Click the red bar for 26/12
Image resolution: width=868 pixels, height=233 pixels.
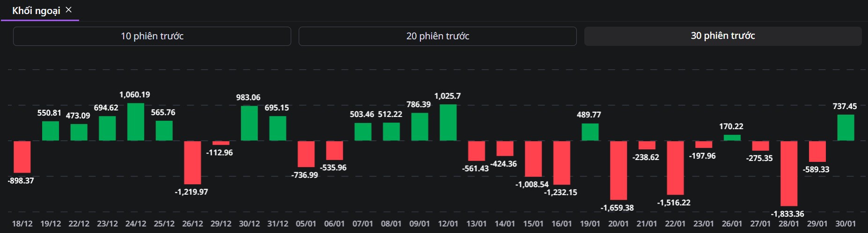[x=192, y=162]
